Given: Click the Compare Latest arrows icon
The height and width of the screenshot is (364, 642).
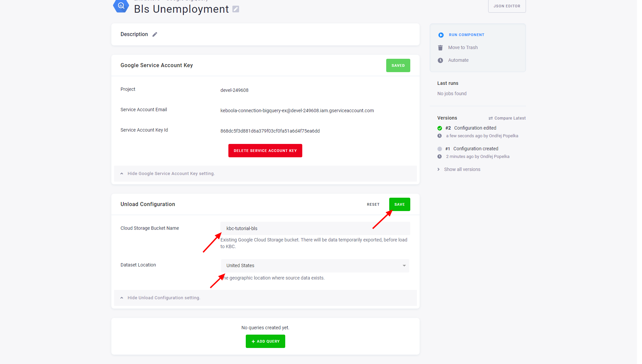Looking at the screenshot, I should [491, 118].
